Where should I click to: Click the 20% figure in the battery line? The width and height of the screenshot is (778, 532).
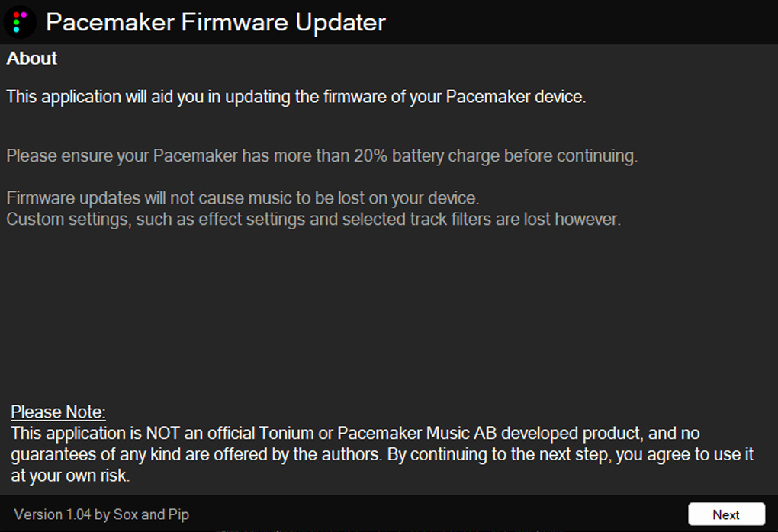(371, 157)
